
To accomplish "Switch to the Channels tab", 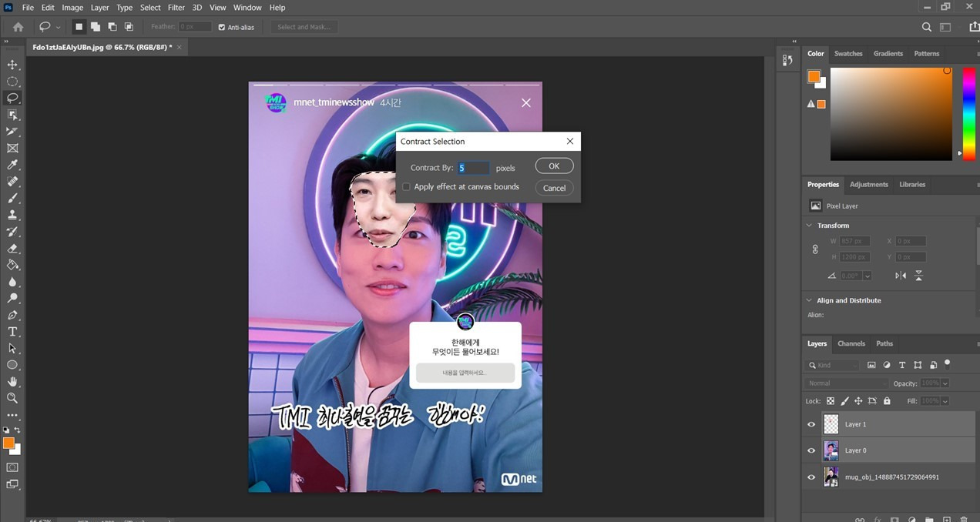I will coord(851,343).
